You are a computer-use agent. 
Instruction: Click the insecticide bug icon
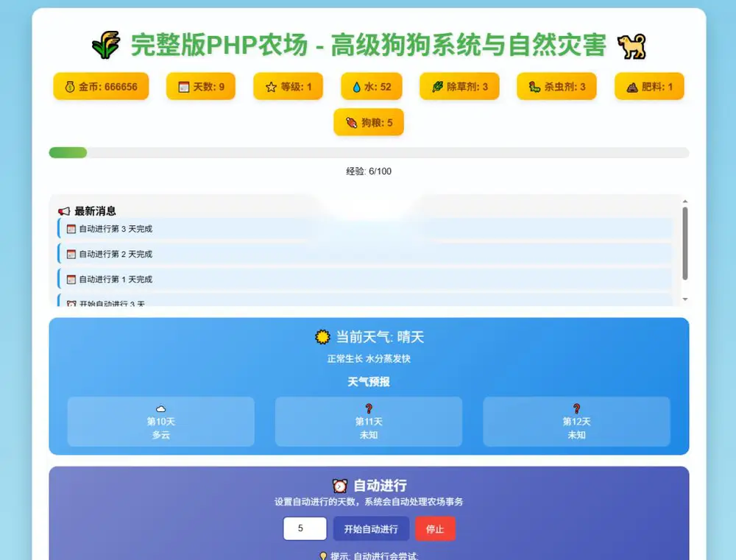click(x=534, y=87)
